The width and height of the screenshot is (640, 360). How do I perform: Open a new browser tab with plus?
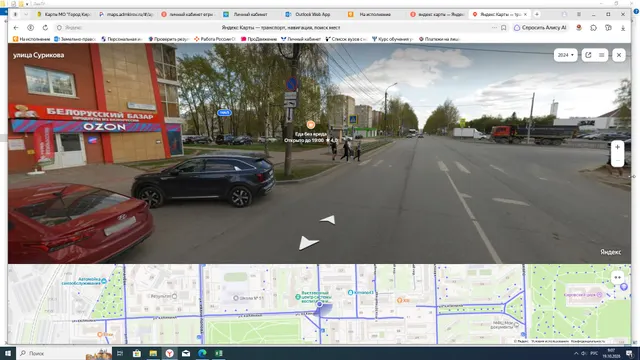tap(537, 14)
